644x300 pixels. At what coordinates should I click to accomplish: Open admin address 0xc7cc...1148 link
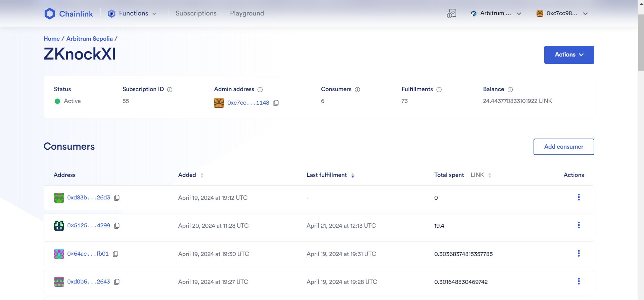point(248,103)
